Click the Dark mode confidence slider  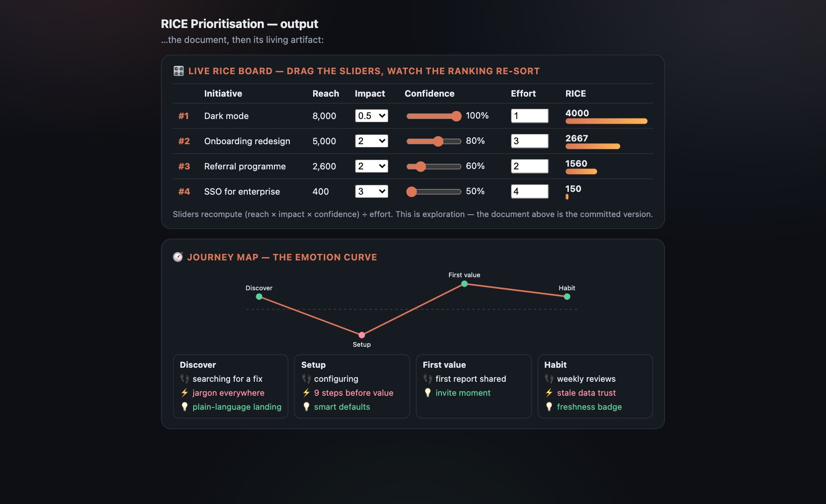[x=434, y=116]
